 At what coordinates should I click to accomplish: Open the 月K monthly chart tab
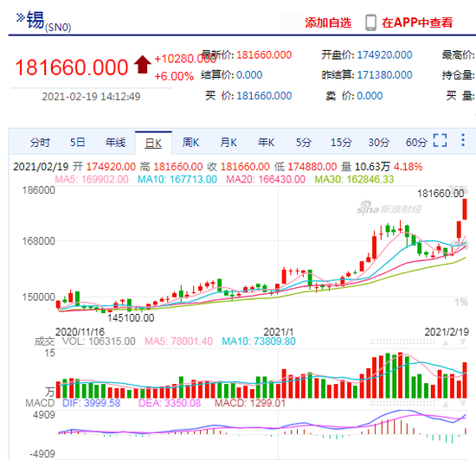(228, 142)
